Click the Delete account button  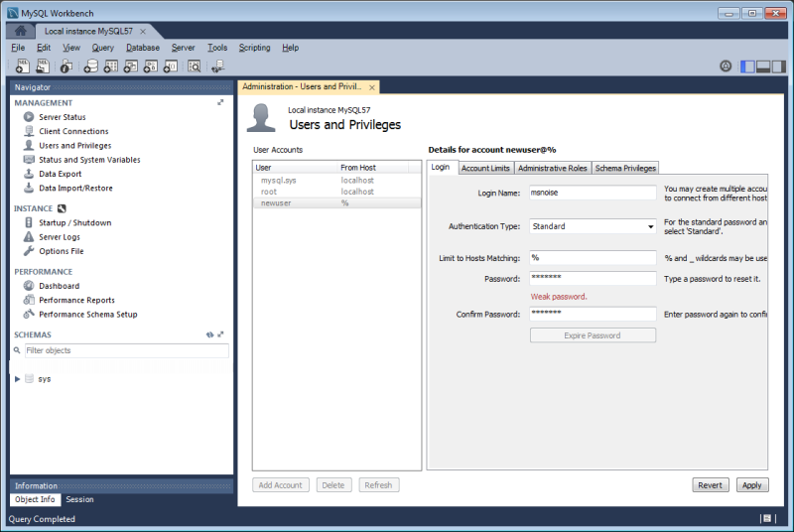click(x=333, y=485)
